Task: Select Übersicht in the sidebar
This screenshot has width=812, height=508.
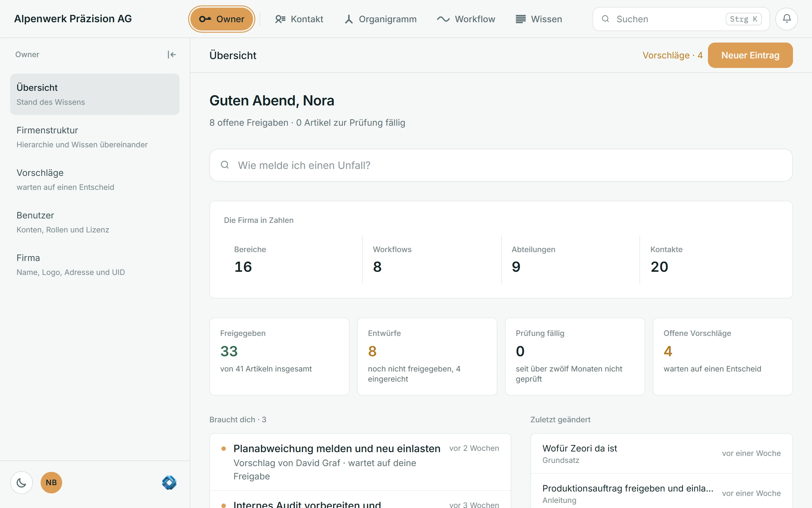Action: (95, 94)
